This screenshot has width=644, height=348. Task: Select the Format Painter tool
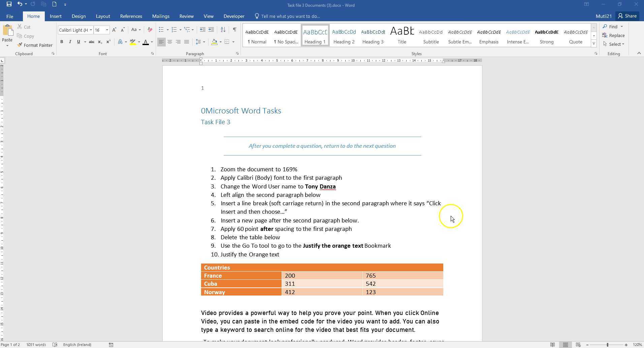pos(35,45)
